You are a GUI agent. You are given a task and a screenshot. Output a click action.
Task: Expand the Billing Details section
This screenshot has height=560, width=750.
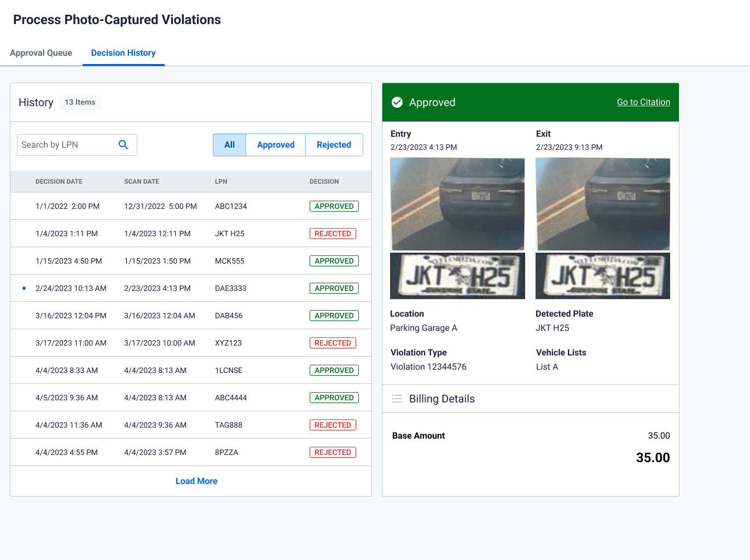click(x=442, y=399)
